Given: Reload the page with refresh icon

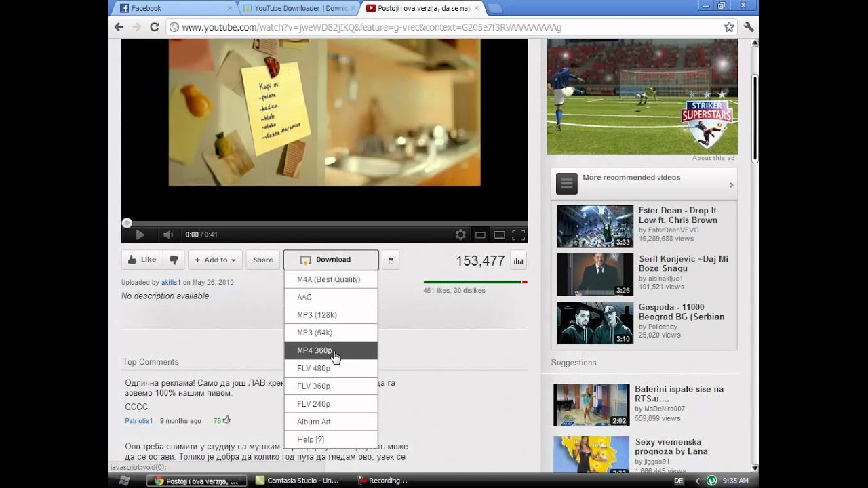Looking at the screenshot, I should pyautogui.click(x=154, y=27).
